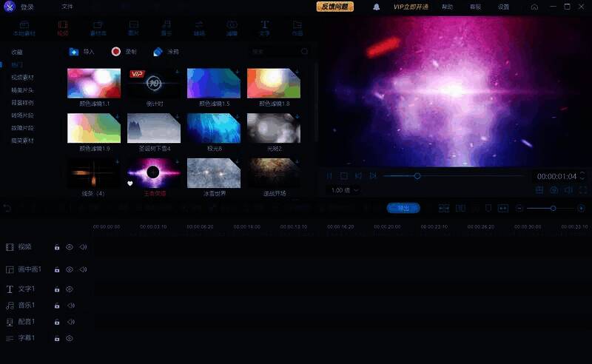Click the blue 导出 export button
Image resolution: width=592 pixels, height=364 pixels.
pyautogui.click(x=403, y=209)
